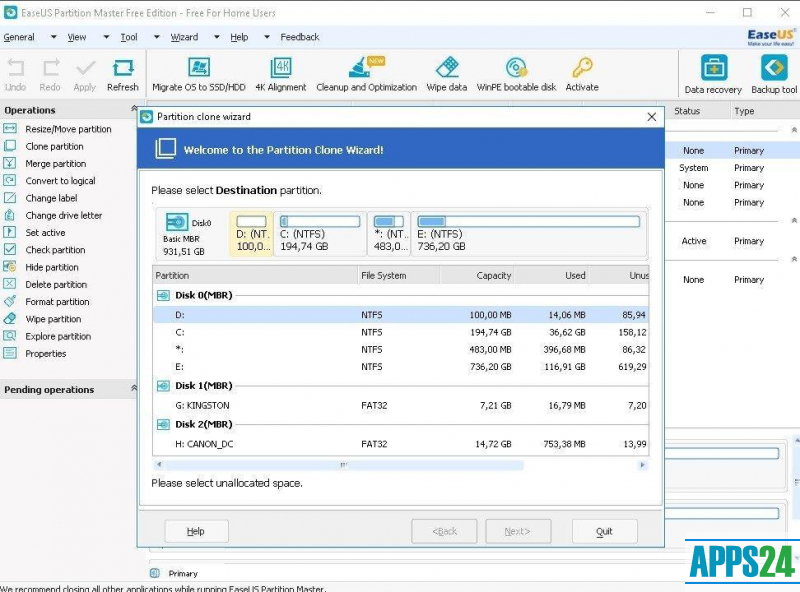Select the H: CANON_DC partition row
The width and height of the screenshot is (800, 592).
(401, 445)
